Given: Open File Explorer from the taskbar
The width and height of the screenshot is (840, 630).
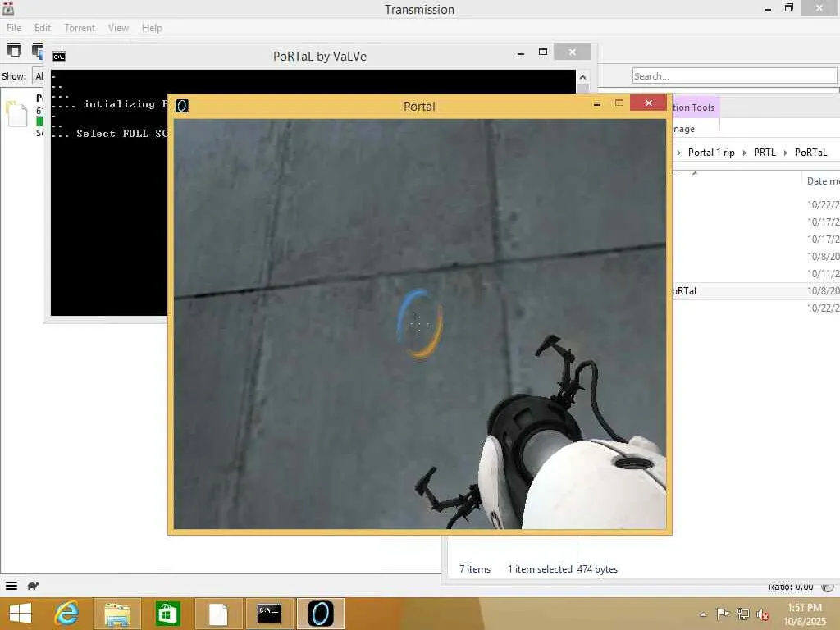Looking at the screenshot, I should click(x=116, y=614).
